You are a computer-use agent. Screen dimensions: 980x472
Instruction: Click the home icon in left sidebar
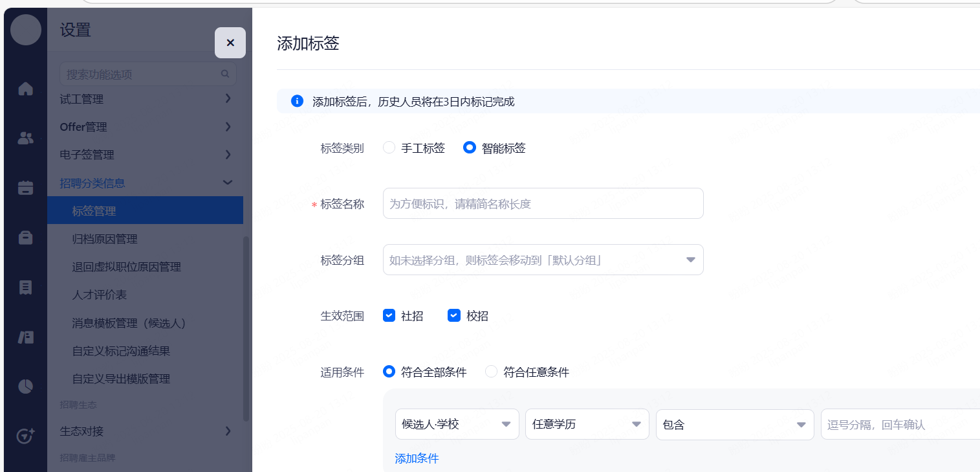[25, 89]
